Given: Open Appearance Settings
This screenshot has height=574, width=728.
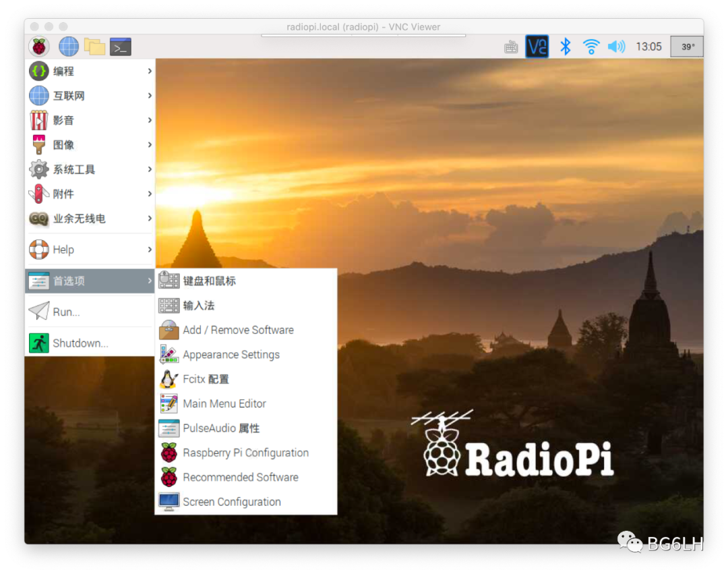Looking at the screenshot, I should tap(246, 354).
